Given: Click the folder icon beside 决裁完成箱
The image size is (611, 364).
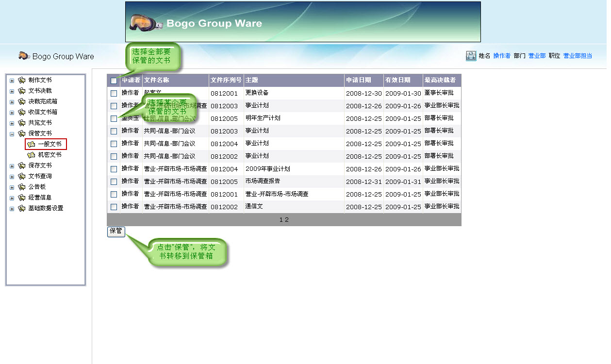Looking at the screenshot, I should [x=21, y=101].
